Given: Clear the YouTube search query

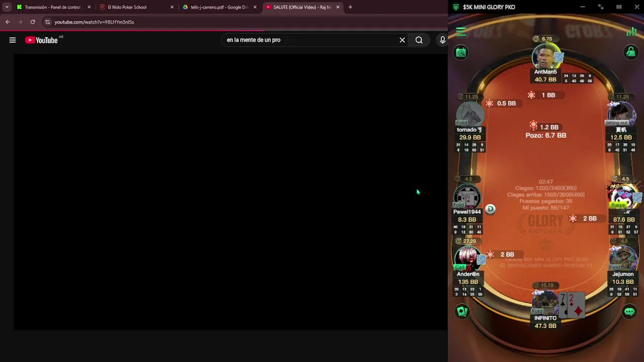Looking at the screenshot, I should pos(402,40).
